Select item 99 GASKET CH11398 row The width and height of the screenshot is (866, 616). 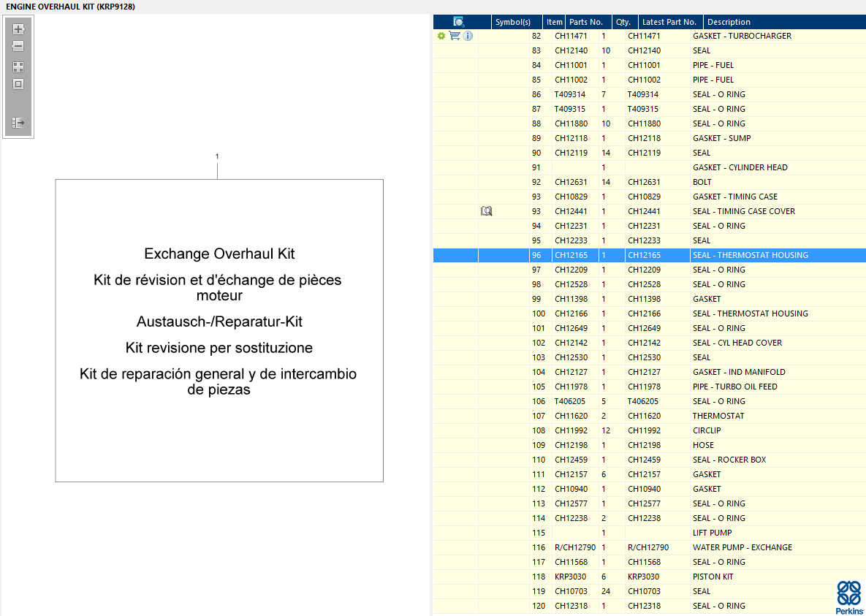pos(650,299)
